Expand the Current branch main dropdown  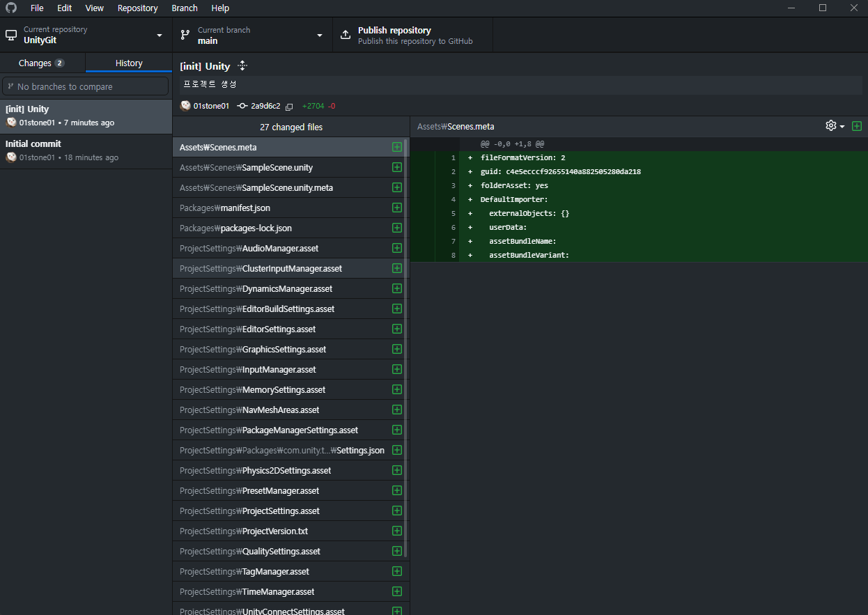coord(252,35)
